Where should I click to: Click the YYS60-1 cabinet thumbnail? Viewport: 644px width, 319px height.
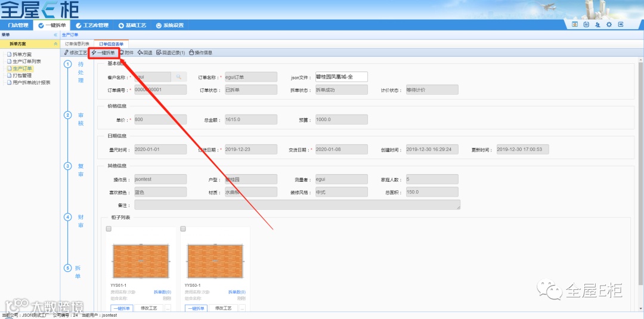(x=215, y=261)
